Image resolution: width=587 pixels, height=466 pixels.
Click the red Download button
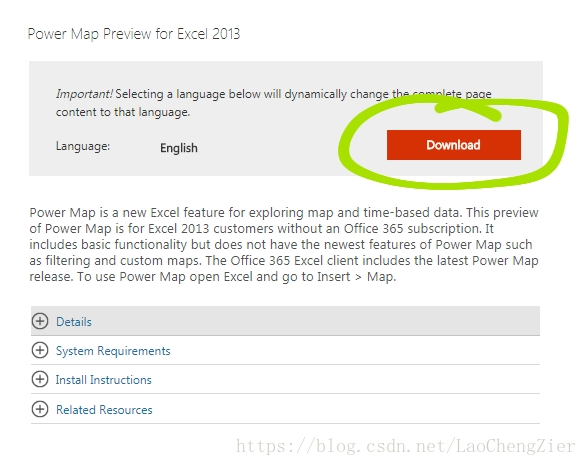click(454, 145)
